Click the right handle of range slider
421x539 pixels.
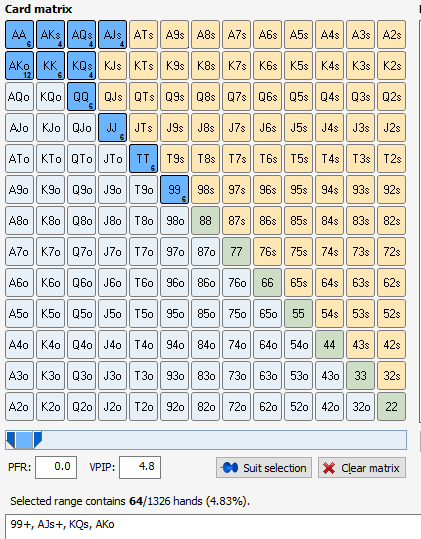coord(37,440)
